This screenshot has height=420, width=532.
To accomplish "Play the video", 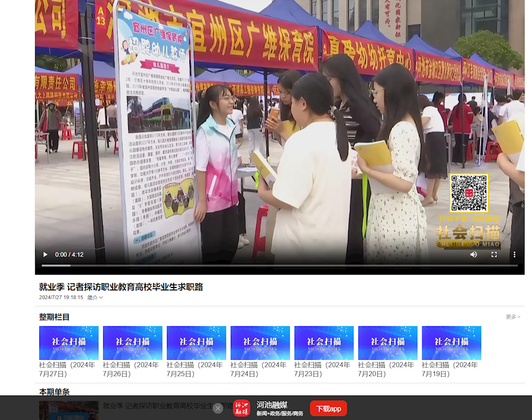I will coord(45,254).
